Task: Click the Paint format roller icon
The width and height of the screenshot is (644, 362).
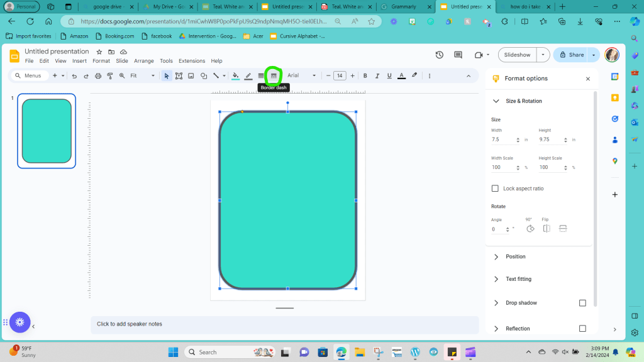Action: (110, 76)
